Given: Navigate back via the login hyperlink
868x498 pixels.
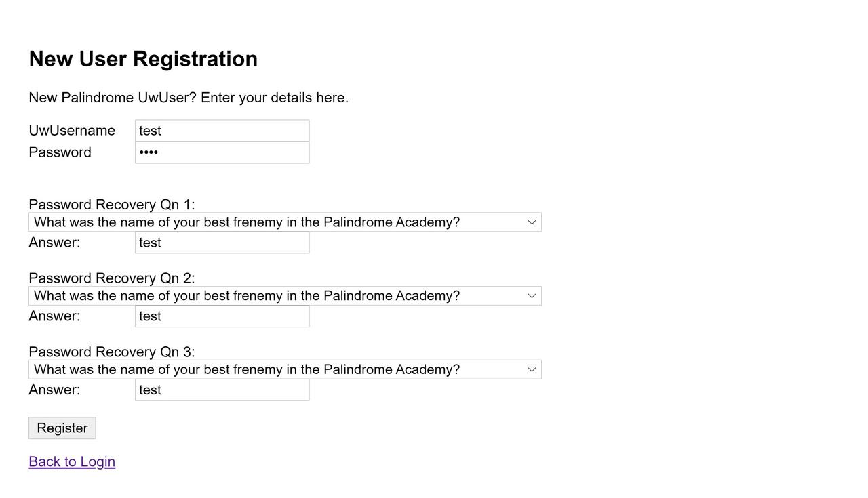Looking at the screenshot, I should click(x=71, y=461).
